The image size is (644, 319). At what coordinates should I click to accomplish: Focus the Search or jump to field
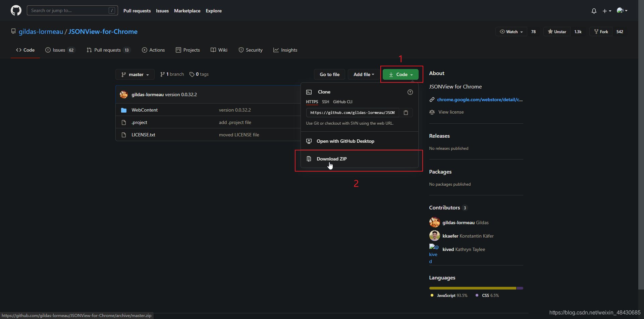(72, 10)
